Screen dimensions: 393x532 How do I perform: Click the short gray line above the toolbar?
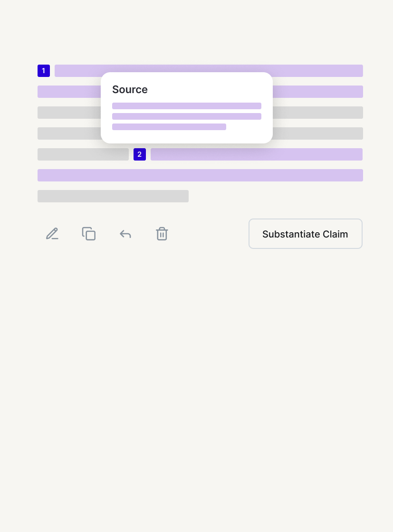coord(113,196)
